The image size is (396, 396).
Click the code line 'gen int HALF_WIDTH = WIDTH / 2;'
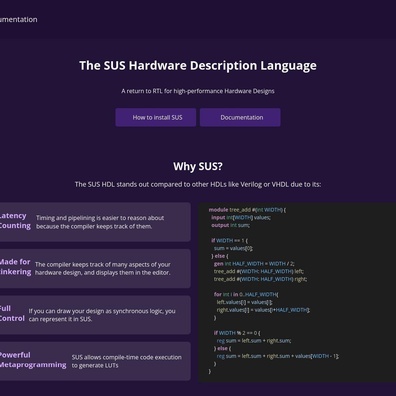254,264
